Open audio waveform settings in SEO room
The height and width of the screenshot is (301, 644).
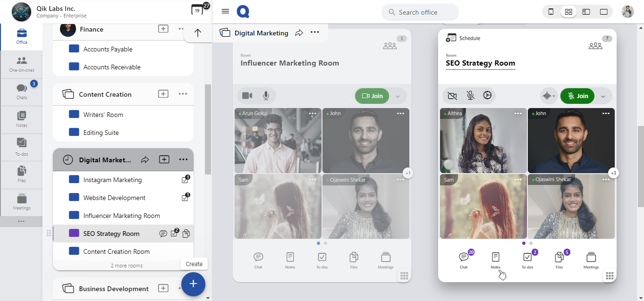tap(548, 96)
